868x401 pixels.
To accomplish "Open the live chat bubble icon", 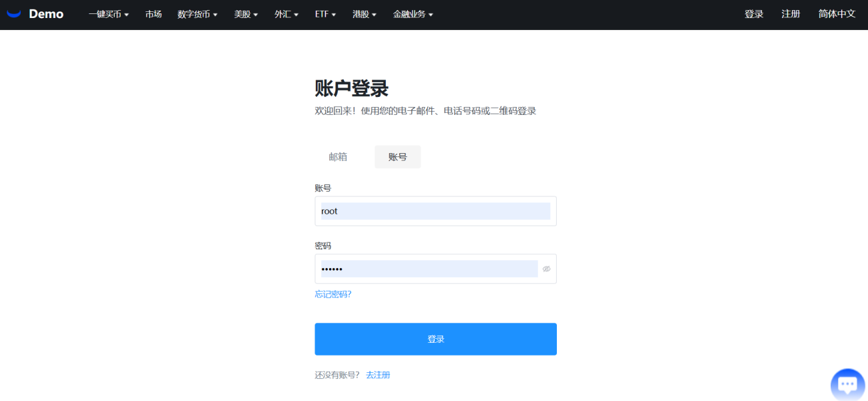I will click(x=847, y=384).
